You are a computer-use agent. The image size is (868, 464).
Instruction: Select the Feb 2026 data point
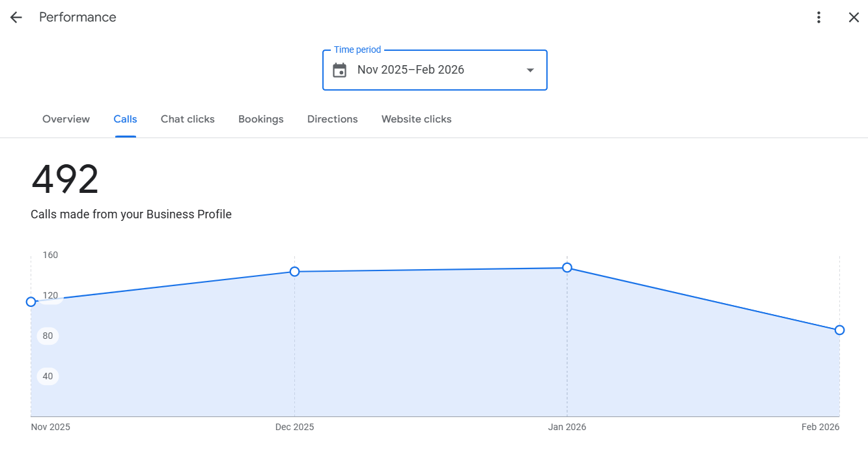(x=839, y=330)
